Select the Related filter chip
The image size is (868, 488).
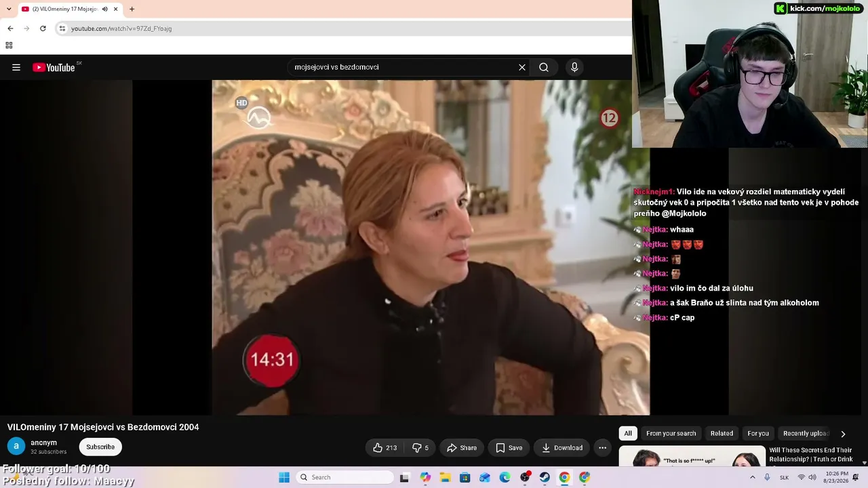pyautogui.click(x=722, y=433)
